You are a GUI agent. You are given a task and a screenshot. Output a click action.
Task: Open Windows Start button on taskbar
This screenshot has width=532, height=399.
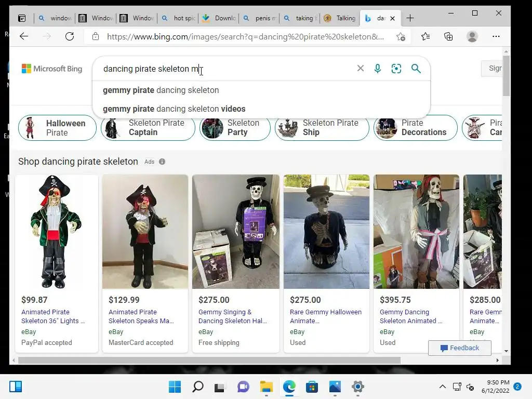tap(175, 387)
